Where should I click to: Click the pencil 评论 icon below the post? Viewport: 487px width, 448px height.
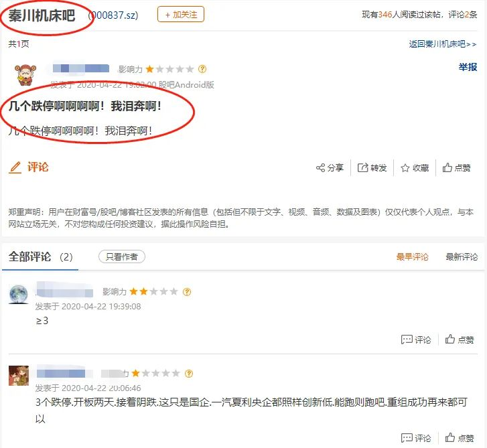pyautogui.click(x=15, y=167)
